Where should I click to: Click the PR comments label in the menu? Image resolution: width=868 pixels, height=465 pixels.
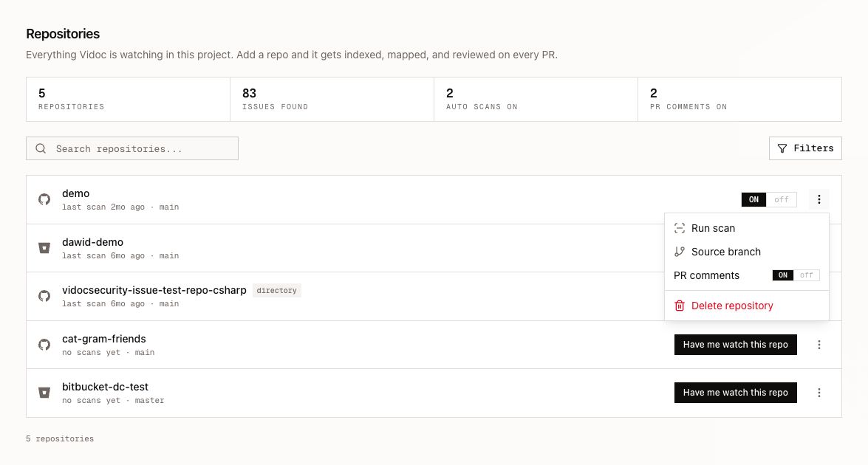706,275
